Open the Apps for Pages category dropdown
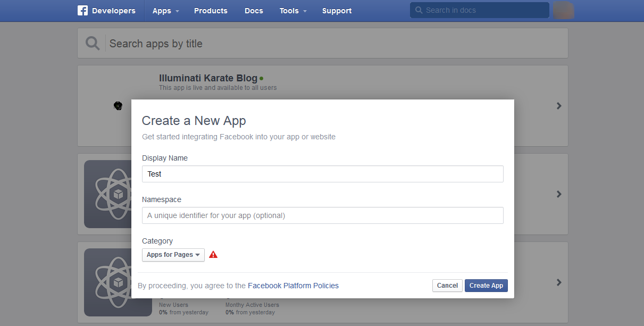This screenshot has height=326, width=644. tap(173, 255)
